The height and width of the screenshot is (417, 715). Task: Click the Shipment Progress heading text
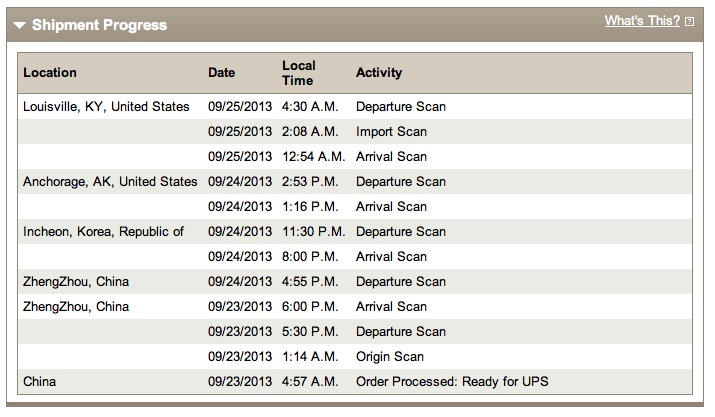(x=99, y=25)
